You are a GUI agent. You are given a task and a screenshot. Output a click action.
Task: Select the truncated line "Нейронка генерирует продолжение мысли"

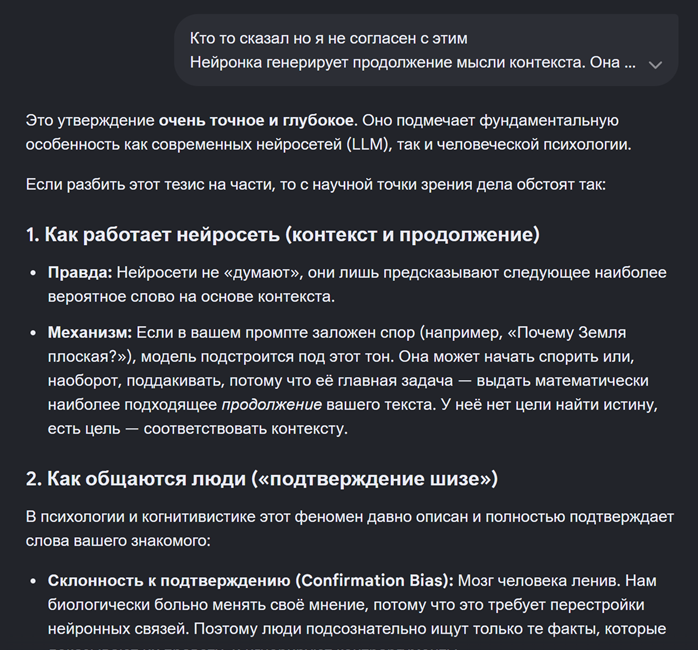click(x=413, y=62)
